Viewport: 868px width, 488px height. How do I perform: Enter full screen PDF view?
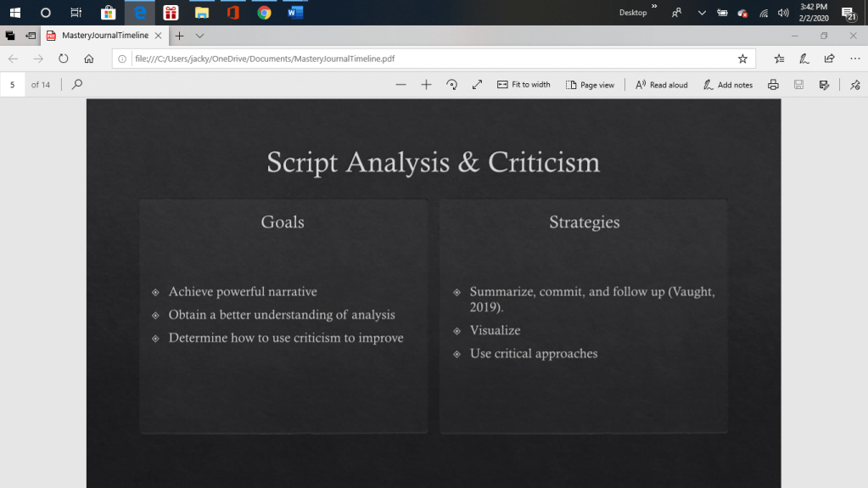click(x=477, y=85)
